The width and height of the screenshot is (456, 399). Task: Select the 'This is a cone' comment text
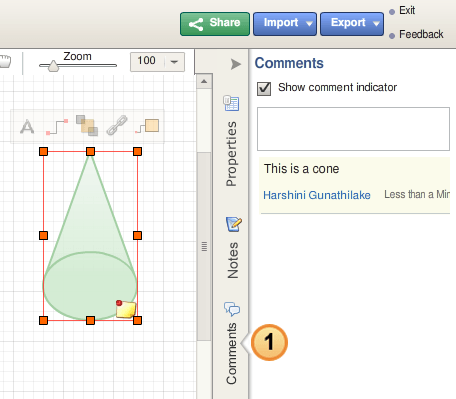pyautogui.click(x=301, y=169)
